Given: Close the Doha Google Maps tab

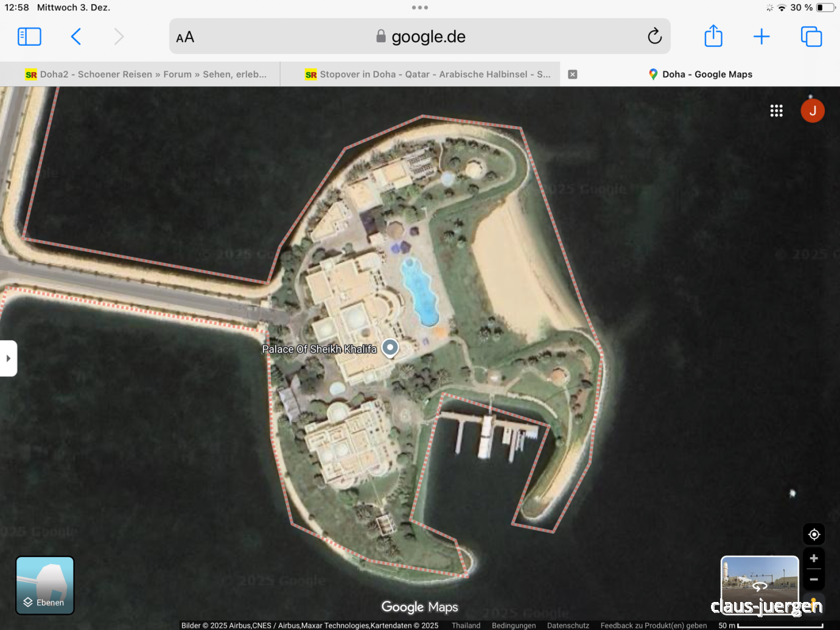Looking at the screenshot, I should pyautogui.click(x=572, y=74).
